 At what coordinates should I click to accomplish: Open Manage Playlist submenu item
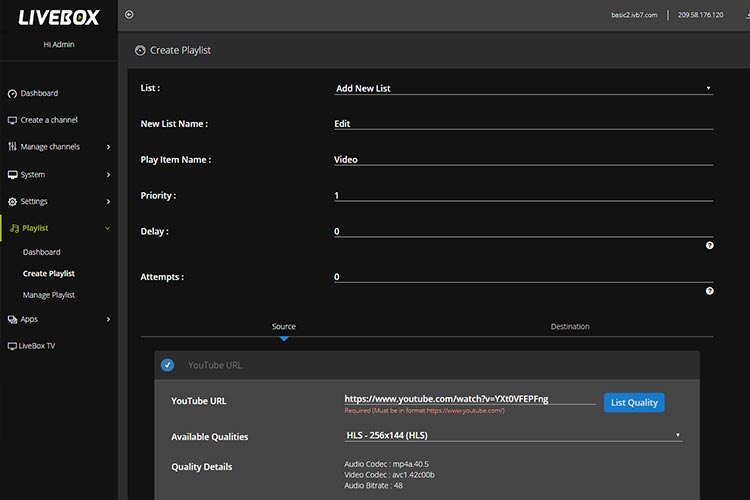[49, 295]
